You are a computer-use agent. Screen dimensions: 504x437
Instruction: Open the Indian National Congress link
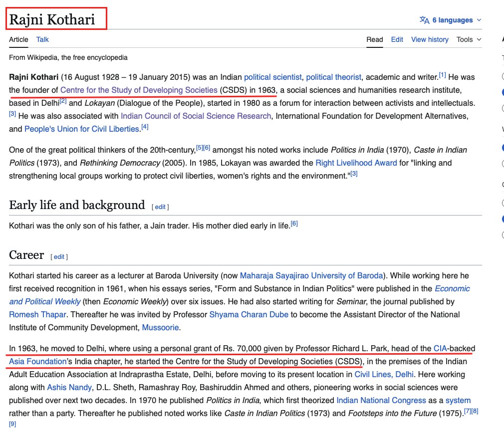pyautogui.click(x=381, y=401)
